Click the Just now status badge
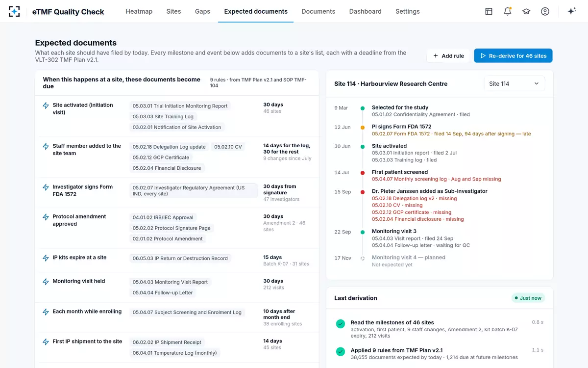The image size is (588, 368). [528, 298]
